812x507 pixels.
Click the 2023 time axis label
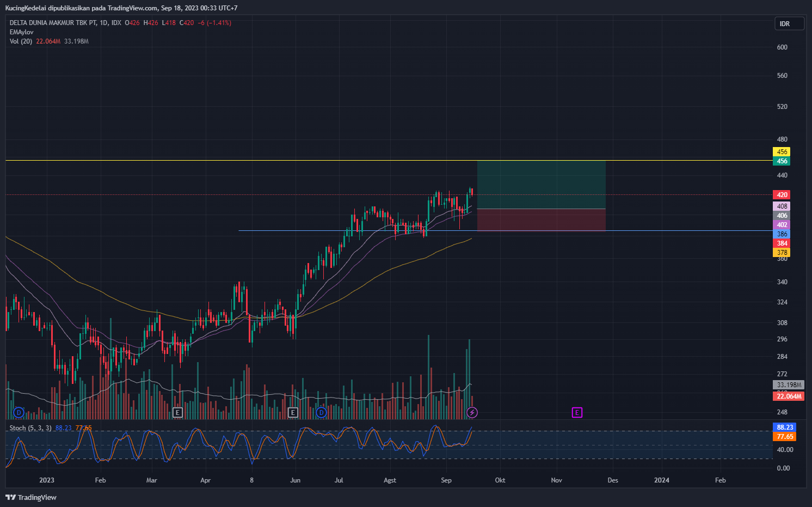pos(47,480)
